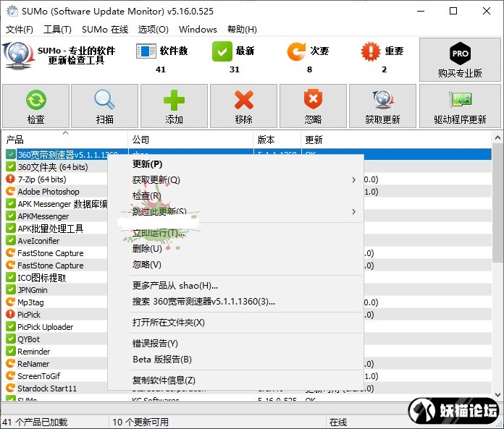Click the green check icon beside AveIconifier
The width and height of the screenshot is (504, 429).
11,240
